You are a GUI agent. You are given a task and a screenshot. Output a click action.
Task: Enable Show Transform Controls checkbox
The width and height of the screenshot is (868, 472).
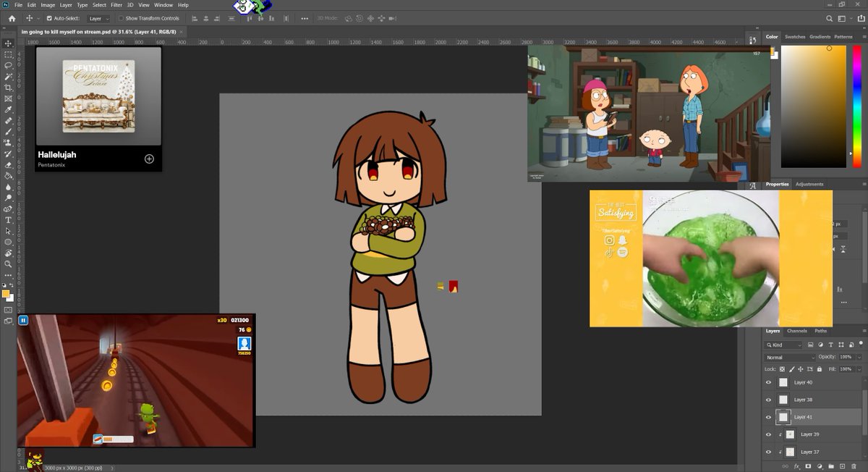click(x=121, y=18)
